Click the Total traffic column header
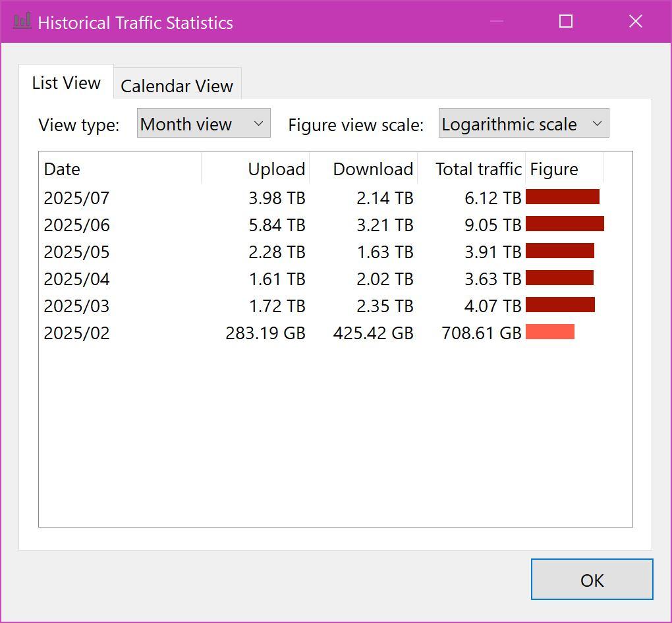The width and height of the screenshot is (672, 623). [x=472, y=169]
